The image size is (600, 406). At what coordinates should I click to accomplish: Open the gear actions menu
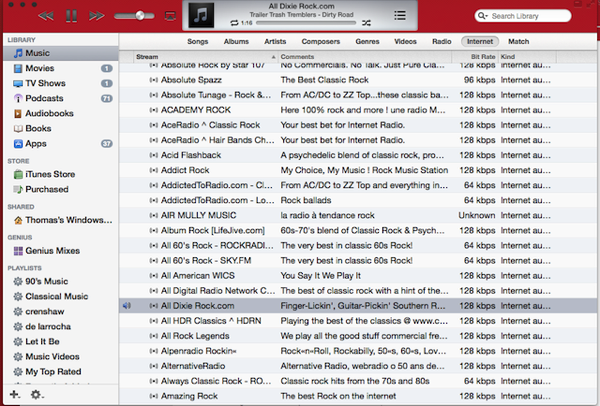(x=37, y=395)
